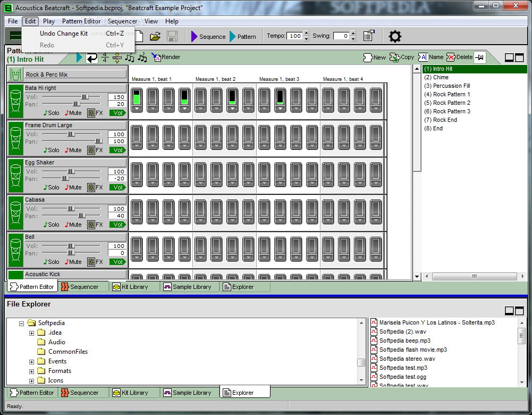Click the Cabasa instrument icon
This screenshot has width=532, height=415.
(15, 213)
